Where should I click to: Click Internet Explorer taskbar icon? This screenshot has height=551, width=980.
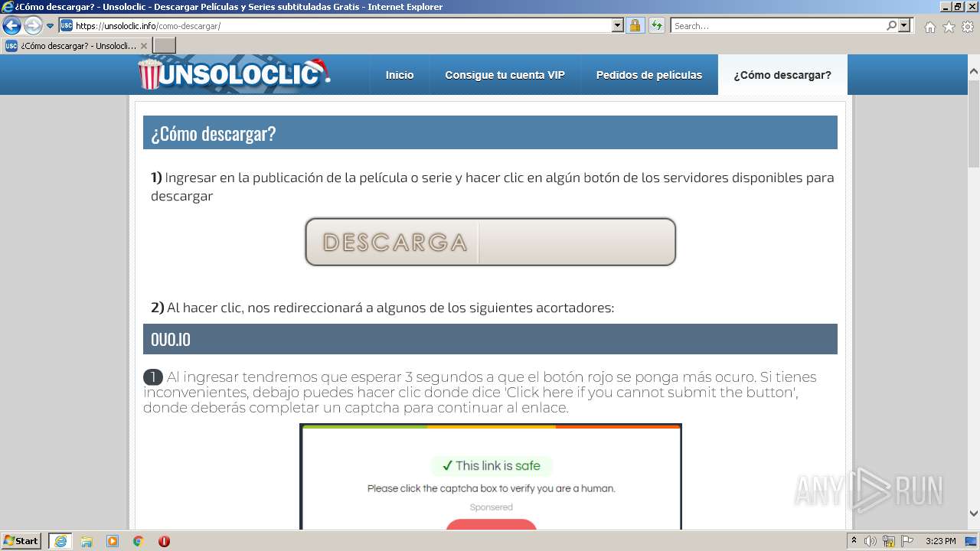pyautogui.click(x=60, y=541)
